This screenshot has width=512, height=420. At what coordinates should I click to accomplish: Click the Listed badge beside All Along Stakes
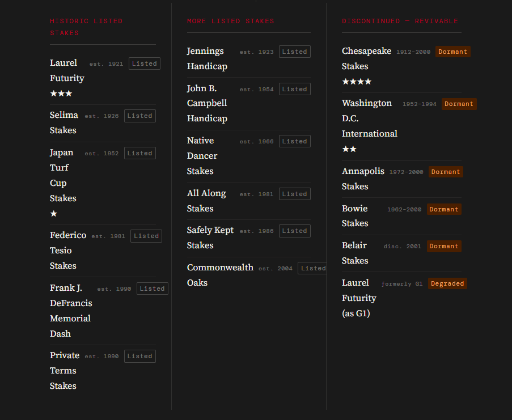pyautogui.click(x=294, y=194)
